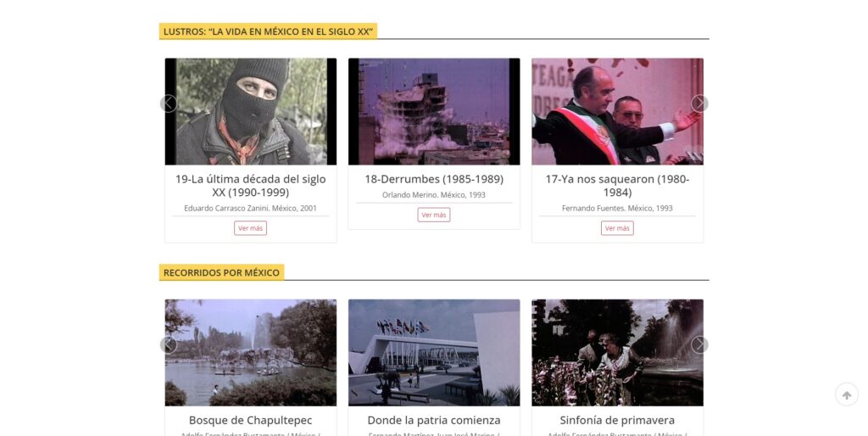Click previous arrow in Recorridos por México carousel
Screen dimensions: 868x436
pyautogui.click(x=169, y=344)
